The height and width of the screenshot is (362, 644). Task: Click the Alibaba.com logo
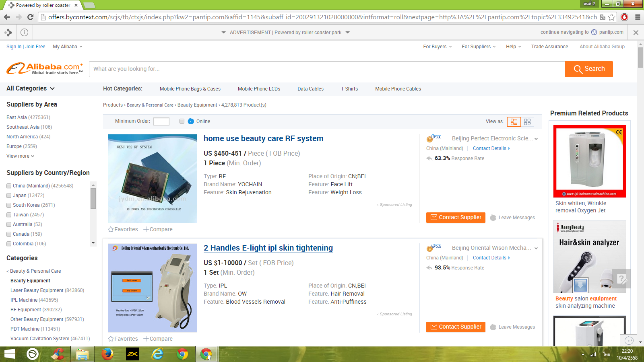tap(45, 68)
